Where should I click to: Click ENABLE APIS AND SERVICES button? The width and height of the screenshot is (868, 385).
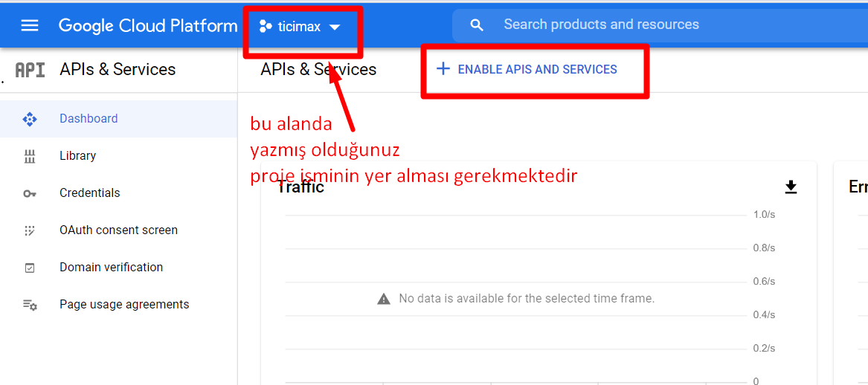527,69
